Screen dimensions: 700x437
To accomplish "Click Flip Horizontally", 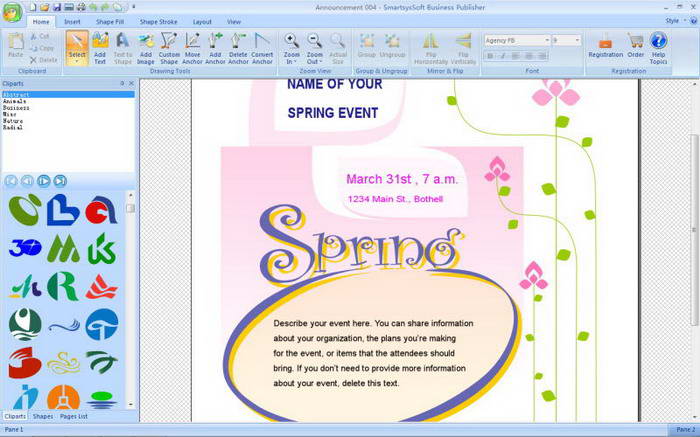I will coord(431,48).
